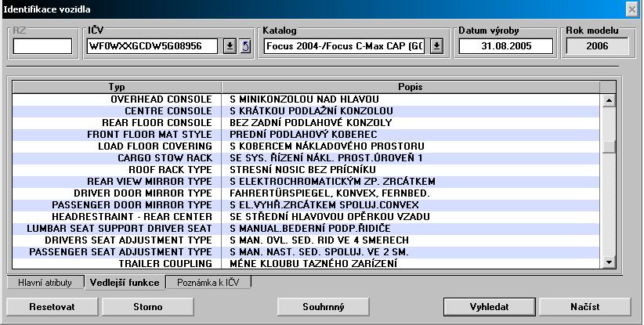Screen dimensions: 644x325
Task: Click the scrollbar down arrow in the list
Action: pos(608,264)
